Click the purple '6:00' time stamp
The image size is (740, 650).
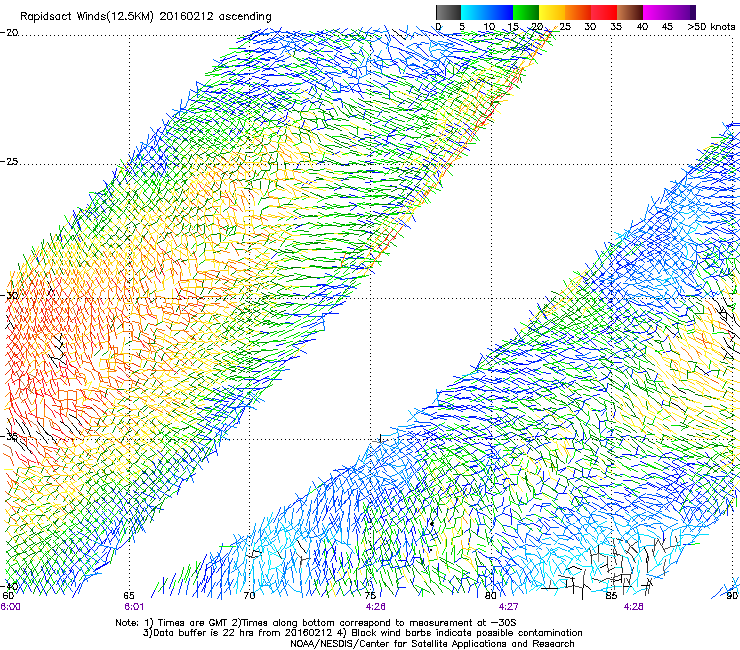[10, 607]
